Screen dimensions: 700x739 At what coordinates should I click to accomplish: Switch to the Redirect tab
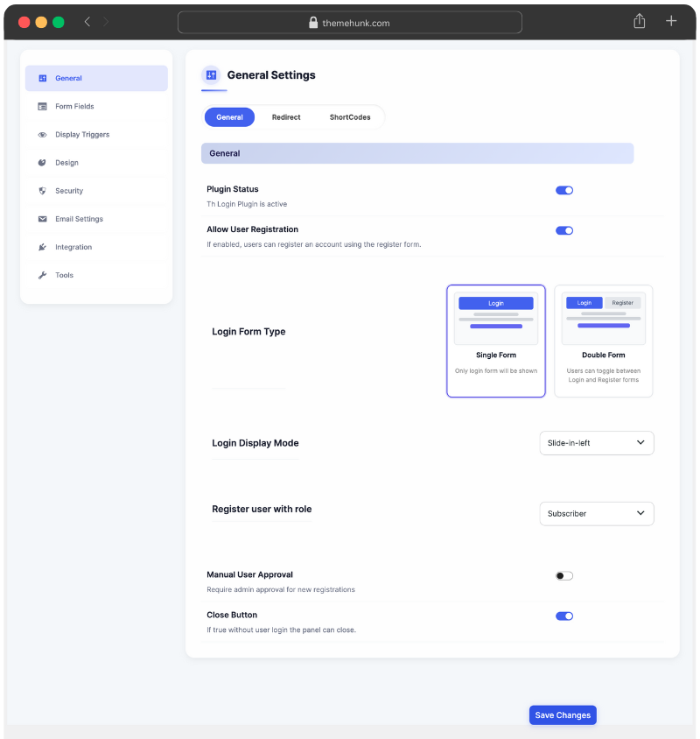(x=287, y=116)
